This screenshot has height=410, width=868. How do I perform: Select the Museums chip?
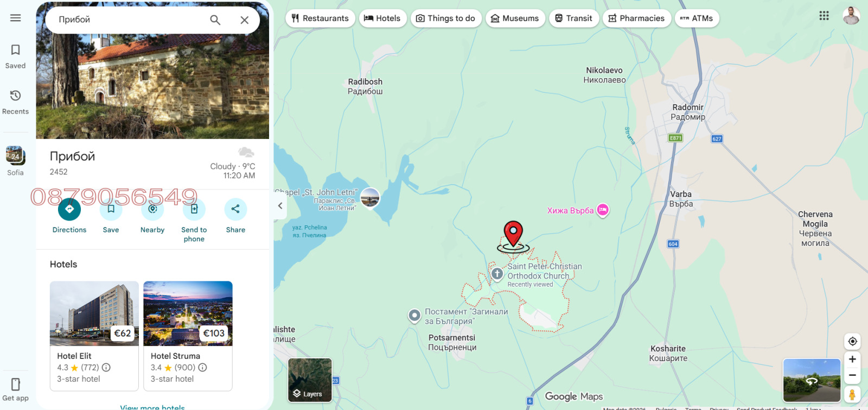tap(515, 18)
